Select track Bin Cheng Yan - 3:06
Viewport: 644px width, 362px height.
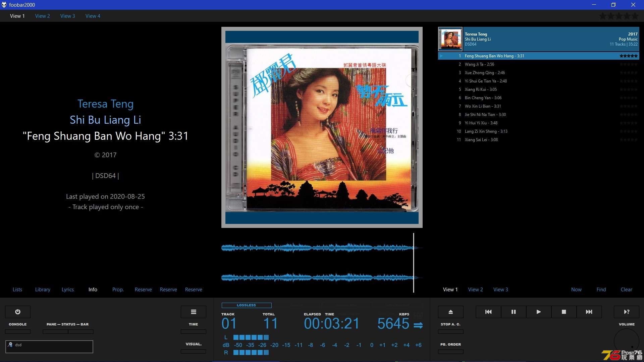point(539,98)
